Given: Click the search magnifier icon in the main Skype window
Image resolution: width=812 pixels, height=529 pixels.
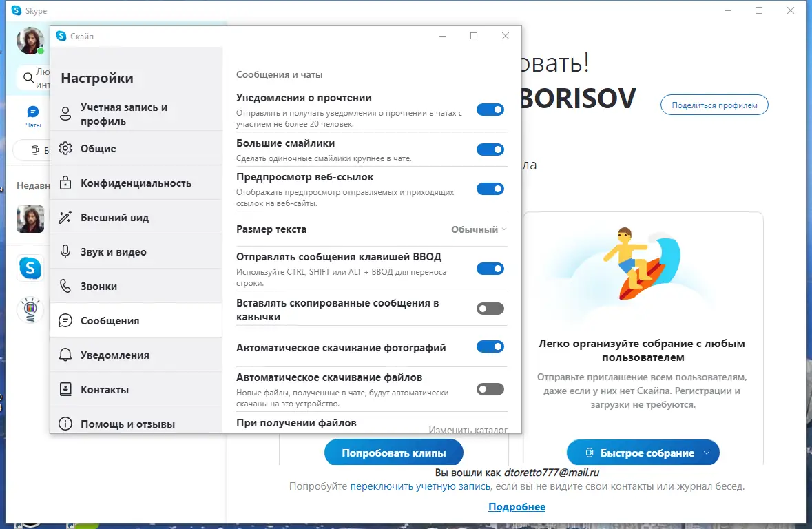Looking at the screenshot, I should (28, 78).
